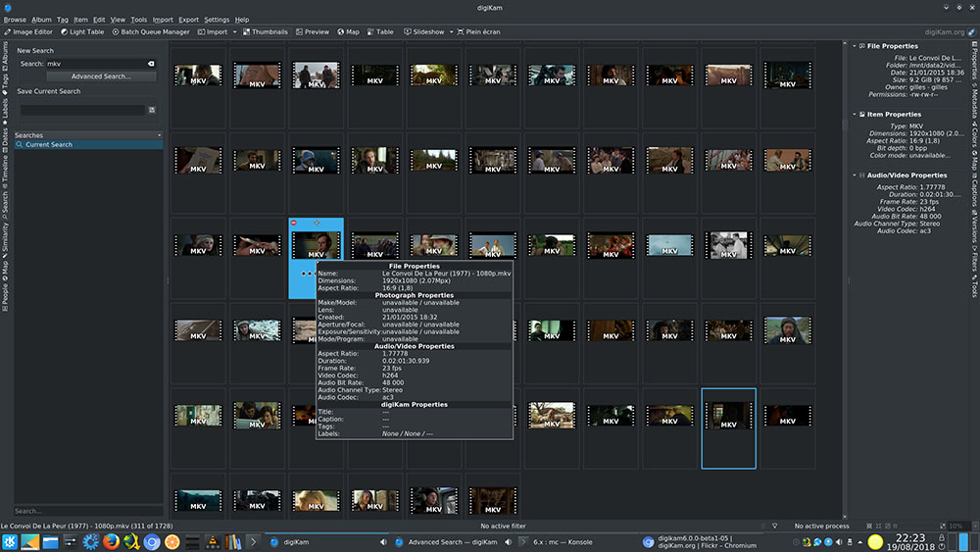
Task: Open Batch Queue Manager
Action: pyautogui.click(x=151, y=31)
